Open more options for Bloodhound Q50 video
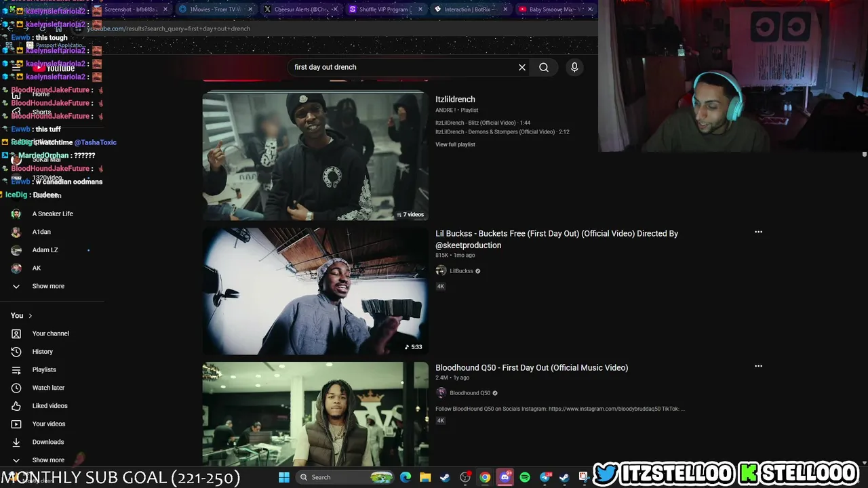The image size is (868, 488). (x=758, y=366)
